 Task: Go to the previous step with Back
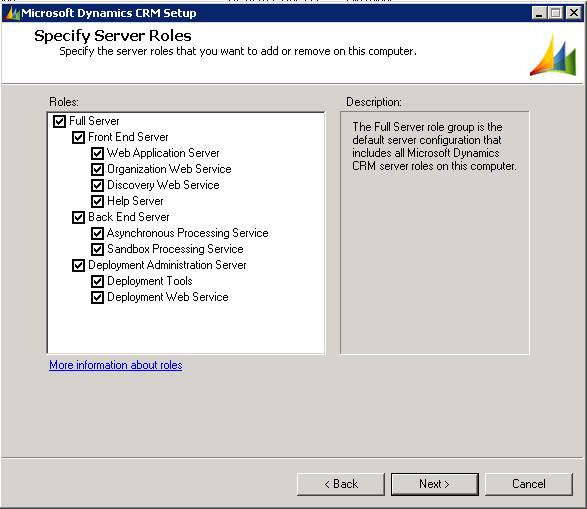pos(341,484)
